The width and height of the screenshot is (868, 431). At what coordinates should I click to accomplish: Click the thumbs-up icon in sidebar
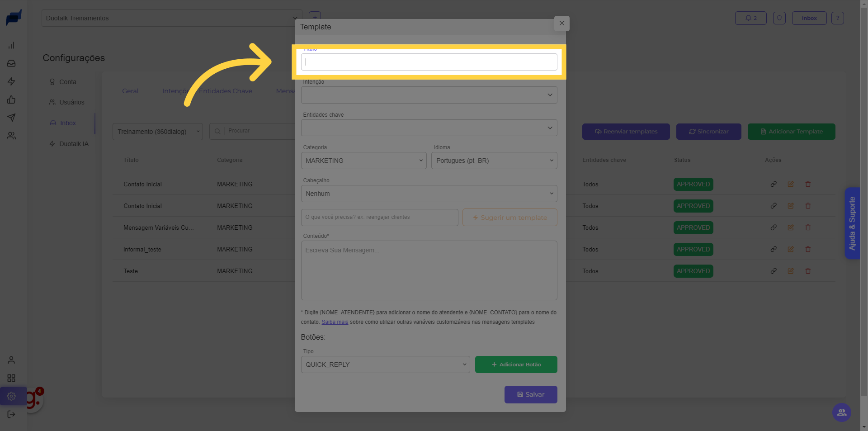[11, 99]
